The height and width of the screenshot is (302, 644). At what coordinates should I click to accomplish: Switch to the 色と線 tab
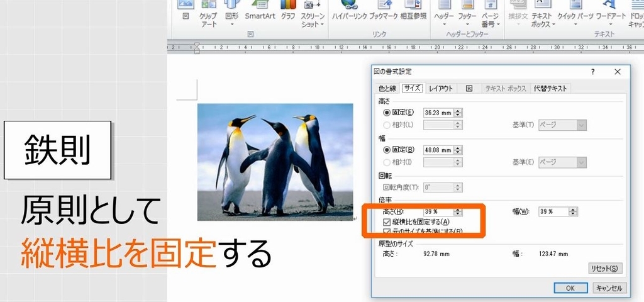coord(387,88)
